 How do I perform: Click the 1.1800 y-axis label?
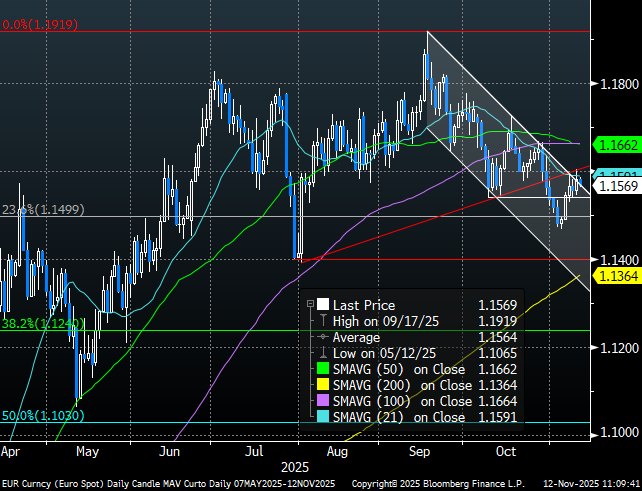pos(619,84)
